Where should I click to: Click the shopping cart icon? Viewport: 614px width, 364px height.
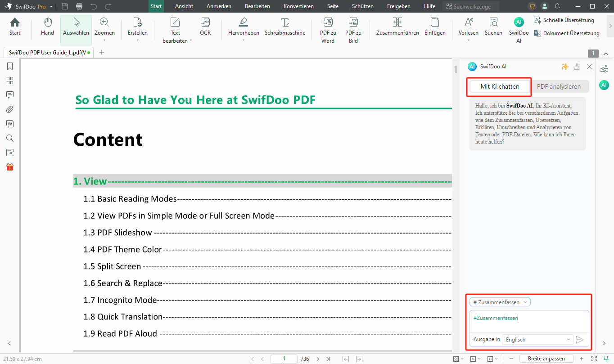533,6
